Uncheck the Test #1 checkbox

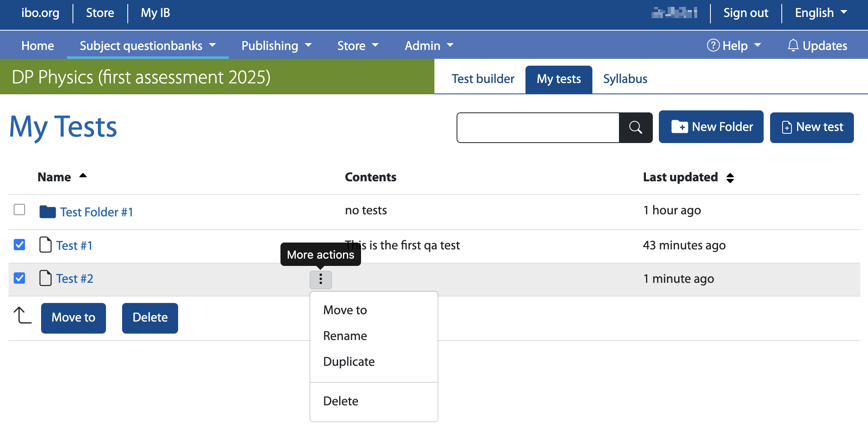click(x=19, y=245)
